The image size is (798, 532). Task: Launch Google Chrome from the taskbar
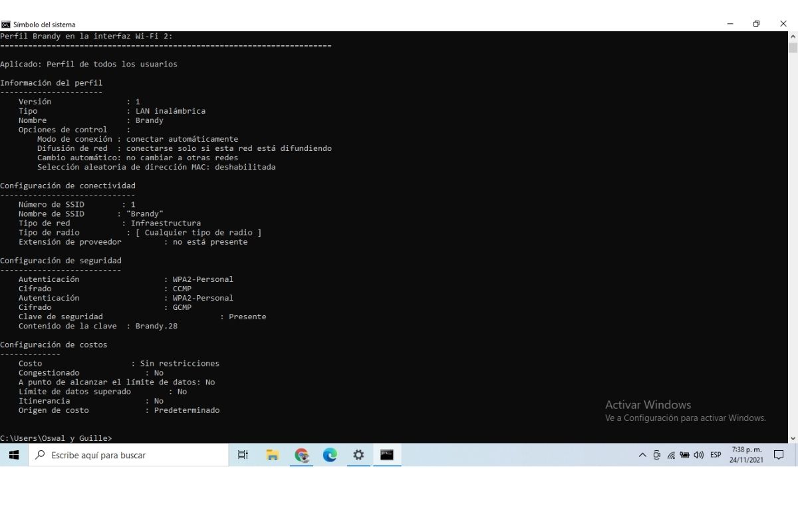click(x=302, y=455)
